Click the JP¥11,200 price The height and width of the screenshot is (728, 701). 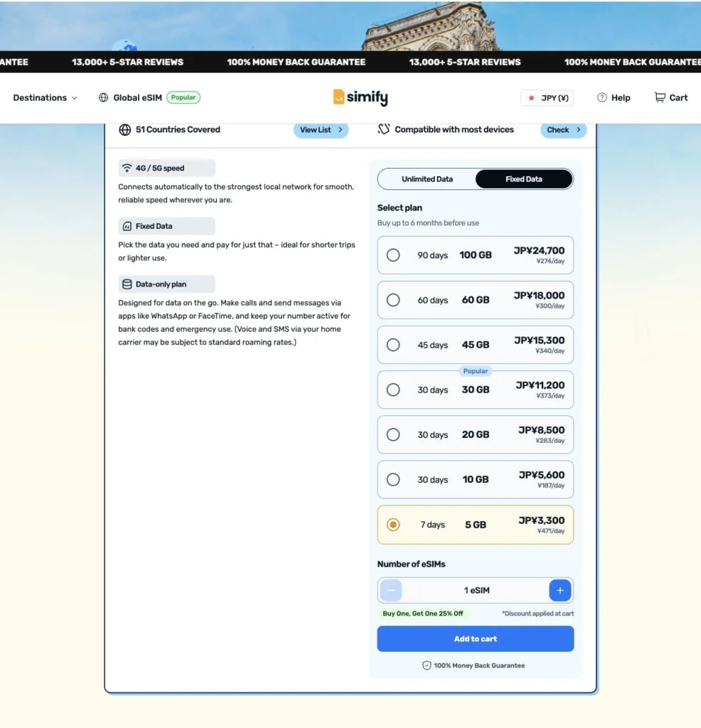click(540, 385)
